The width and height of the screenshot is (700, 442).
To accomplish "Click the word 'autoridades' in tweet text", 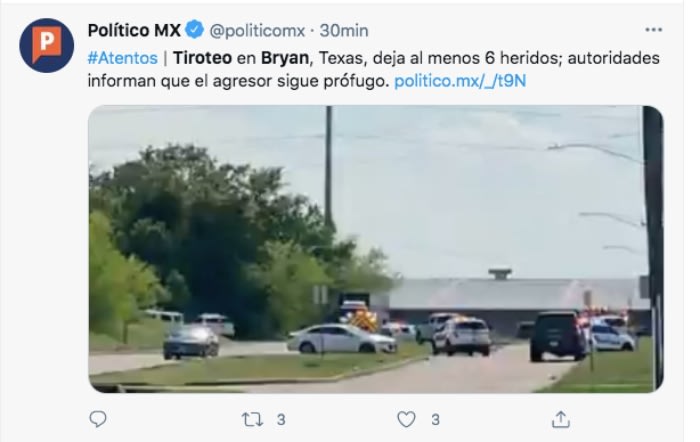I will coord(613,58).
